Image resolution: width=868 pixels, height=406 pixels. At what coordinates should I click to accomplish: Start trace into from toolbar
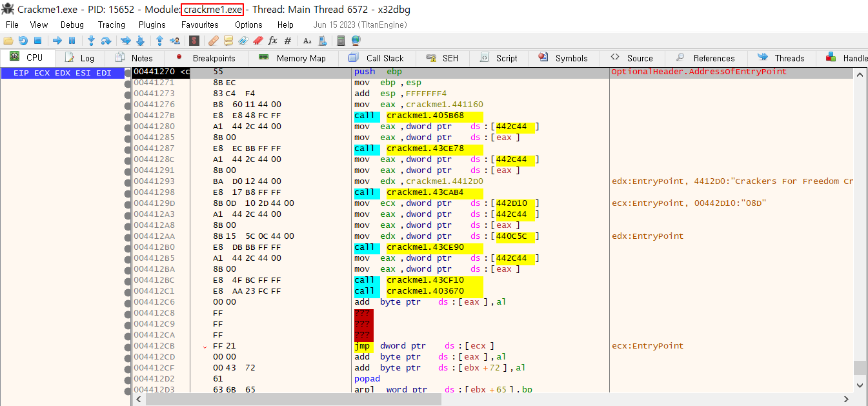point(126,41)
